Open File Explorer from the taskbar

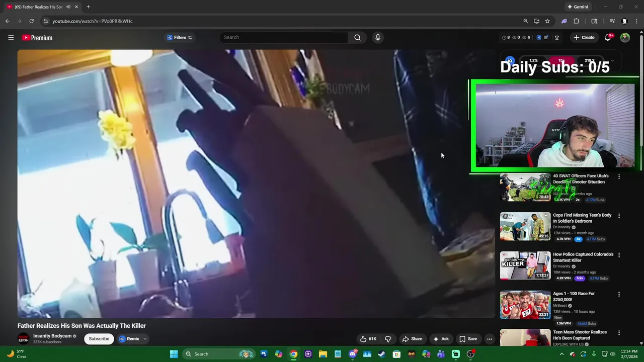coord(323,354)
